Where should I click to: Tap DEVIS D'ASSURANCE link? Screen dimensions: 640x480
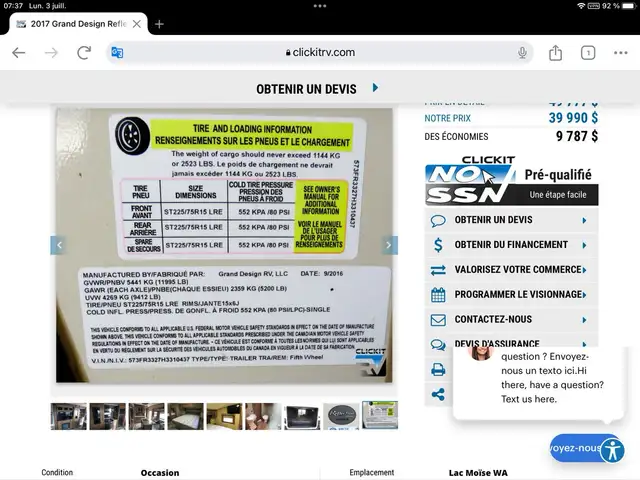pyautogui.click(x=497, y=344)
